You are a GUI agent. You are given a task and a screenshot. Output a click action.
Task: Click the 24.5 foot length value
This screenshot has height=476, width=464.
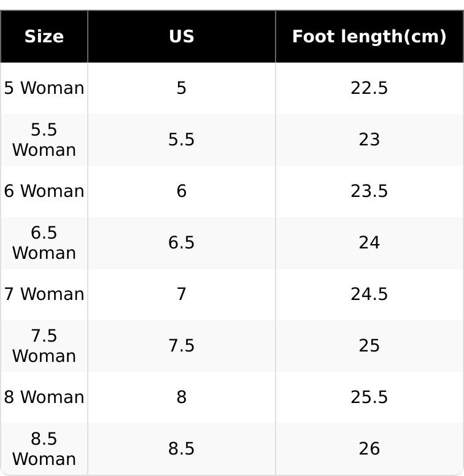pyautogui.click(x=369, y=294)
